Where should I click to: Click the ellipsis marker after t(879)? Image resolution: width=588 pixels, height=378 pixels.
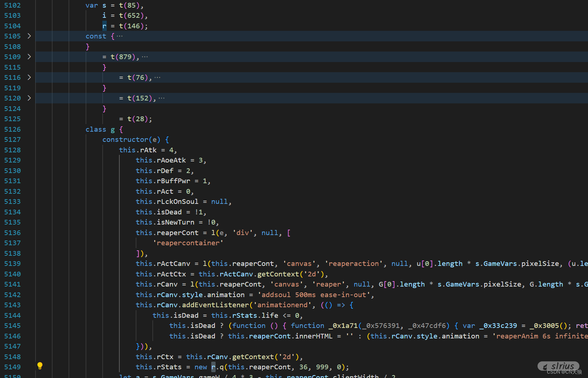tap(145, 57)
